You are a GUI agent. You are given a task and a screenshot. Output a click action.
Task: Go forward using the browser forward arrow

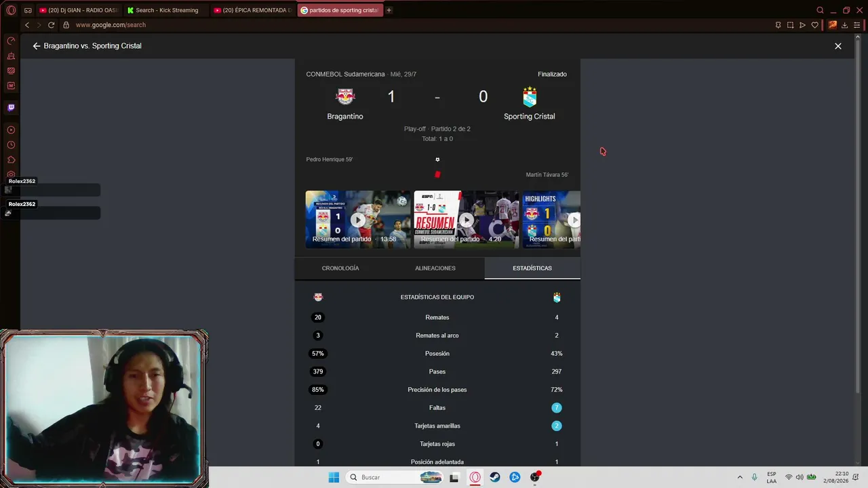[x=39, y=25]
